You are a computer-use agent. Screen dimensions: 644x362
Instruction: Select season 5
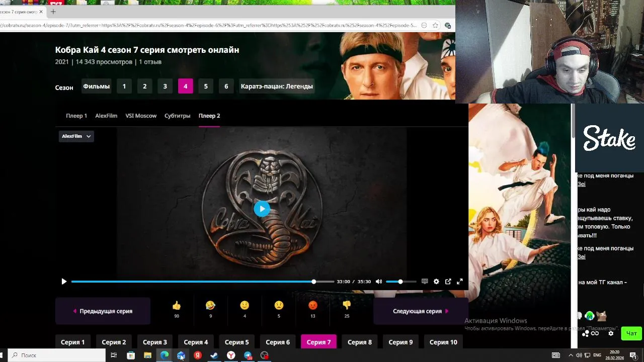[206, 86]
